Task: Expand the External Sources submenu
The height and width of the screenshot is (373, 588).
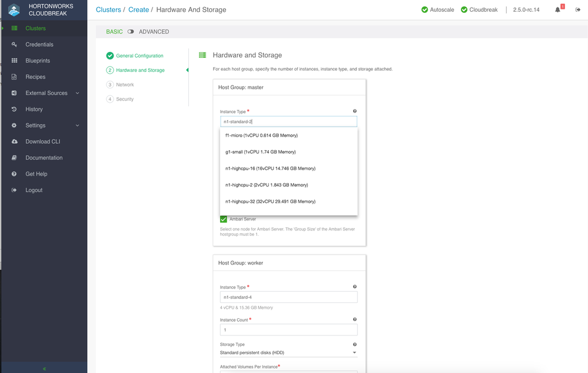Action: pos(77,93)
